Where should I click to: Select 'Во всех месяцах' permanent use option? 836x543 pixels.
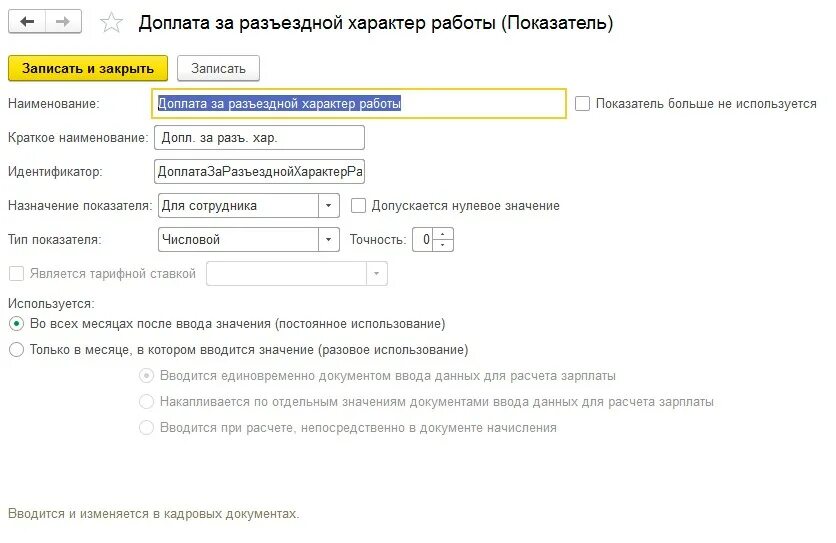pyautogui.click(x=15, y=324)
